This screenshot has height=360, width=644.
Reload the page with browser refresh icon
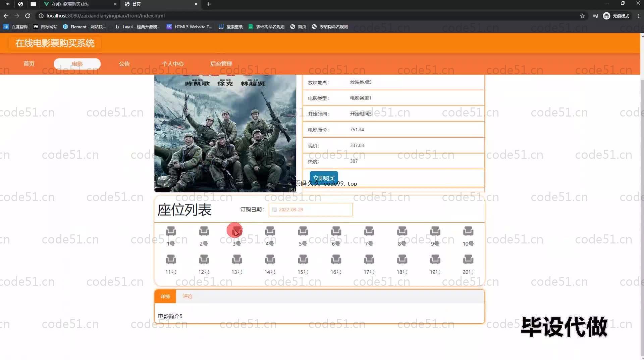28,16
